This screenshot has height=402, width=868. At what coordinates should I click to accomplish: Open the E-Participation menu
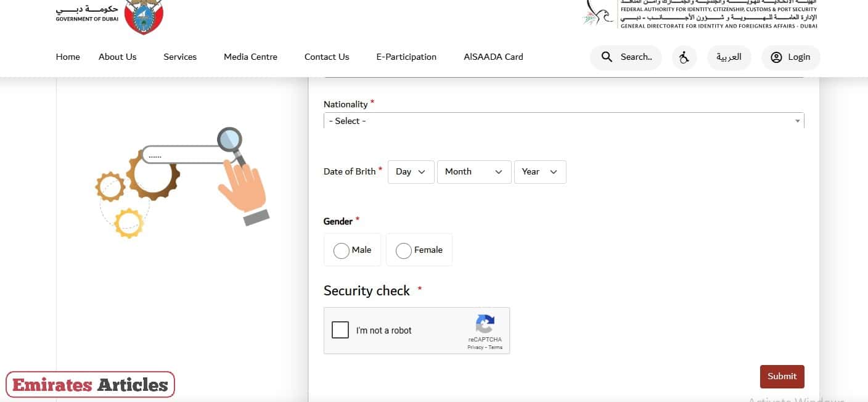pos(406,57)
